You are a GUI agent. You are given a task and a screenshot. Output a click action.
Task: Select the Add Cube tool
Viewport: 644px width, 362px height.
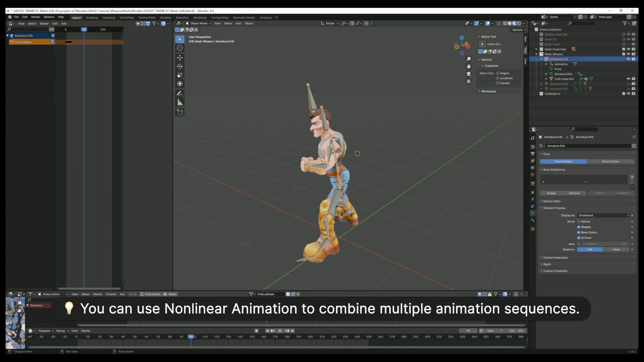tap(180, 112)
